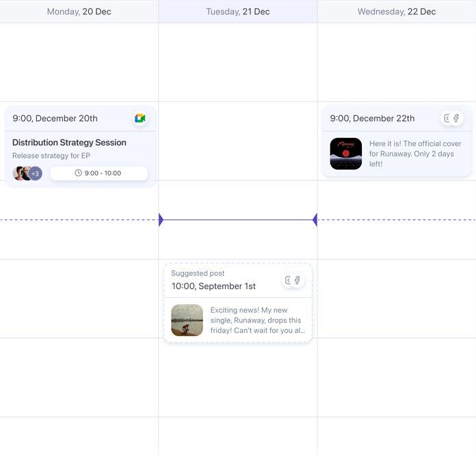Image resolution: width=476 pixels, height=455 pixels.
Task: Open the beach photo thumbnail in suggested post
Action: pyautogui.click(x=187, y=320)
